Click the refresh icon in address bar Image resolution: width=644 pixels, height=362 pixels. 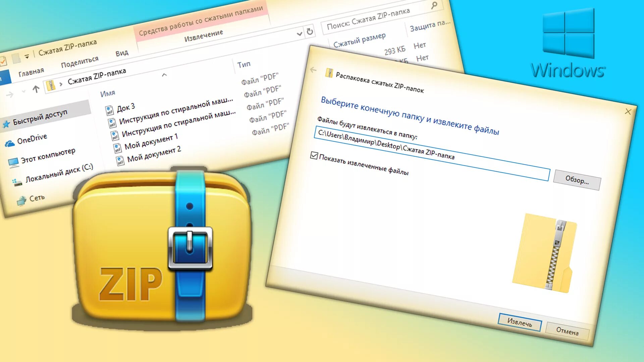click(310, 32)
